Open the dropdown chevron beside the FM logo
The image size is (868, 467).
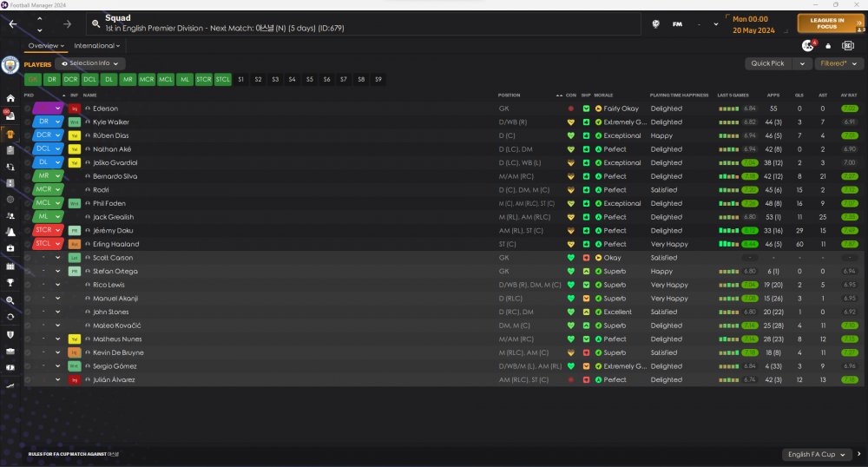tap(716, 24)
